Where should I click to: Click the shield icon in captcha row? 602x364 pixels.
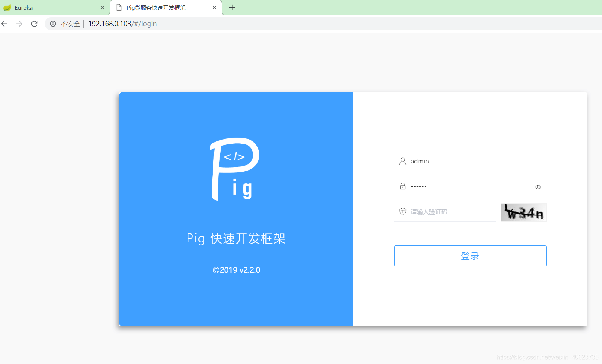coord(403,212)
